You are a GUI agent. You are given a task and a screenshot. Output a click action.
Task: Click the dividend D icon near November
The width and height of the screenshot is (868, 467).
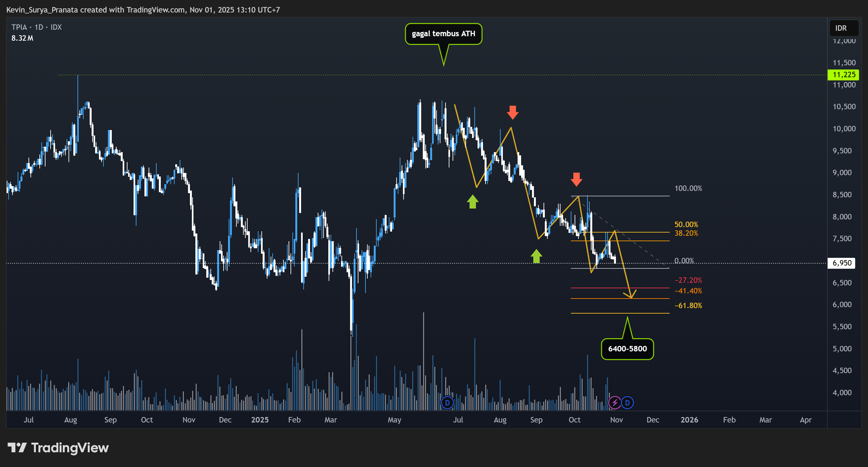tap(627, 402)
